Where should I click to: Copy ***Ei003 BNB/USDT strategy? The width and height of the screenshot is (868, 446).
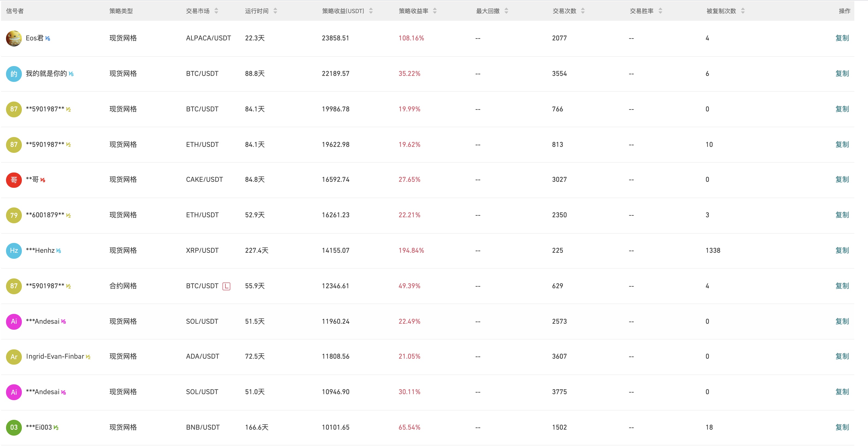842,427
